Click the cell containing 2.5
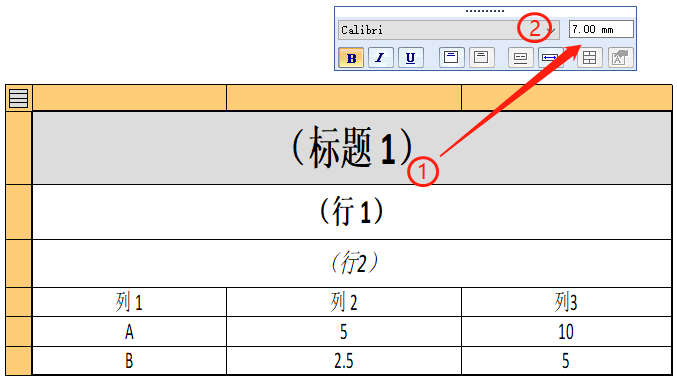Image resolution: width=677 pixels, height=382 pixels. 344,360
